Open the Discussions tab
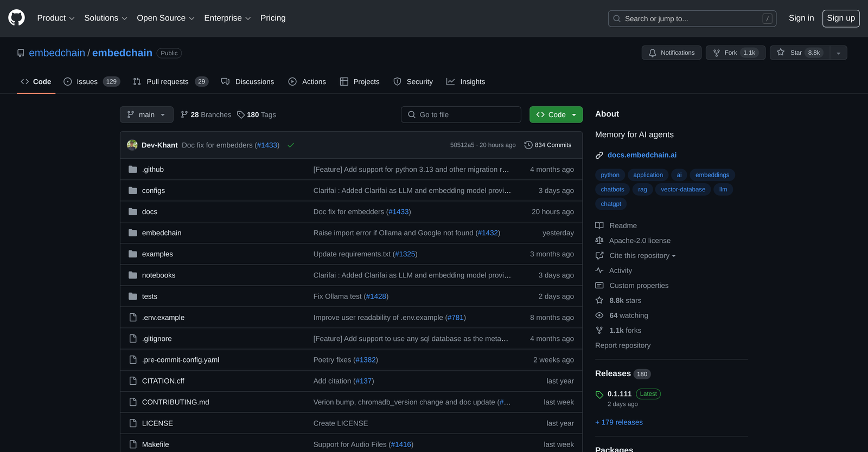868x452 pixels. click(247, 82)
